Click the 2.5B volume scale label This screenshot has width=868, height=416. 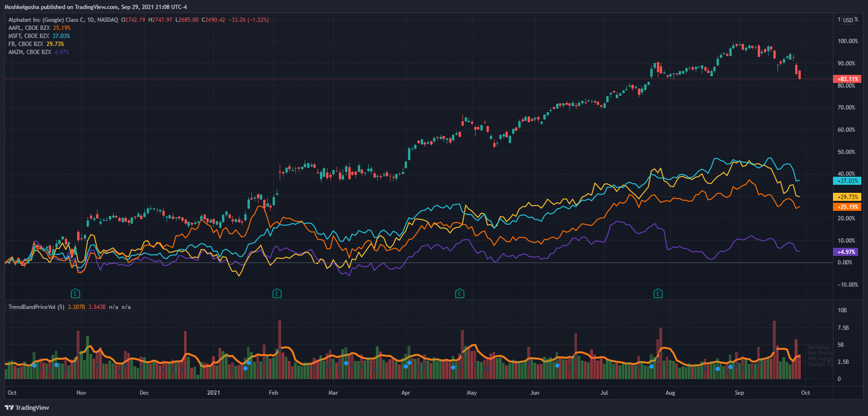coord(843,362)
